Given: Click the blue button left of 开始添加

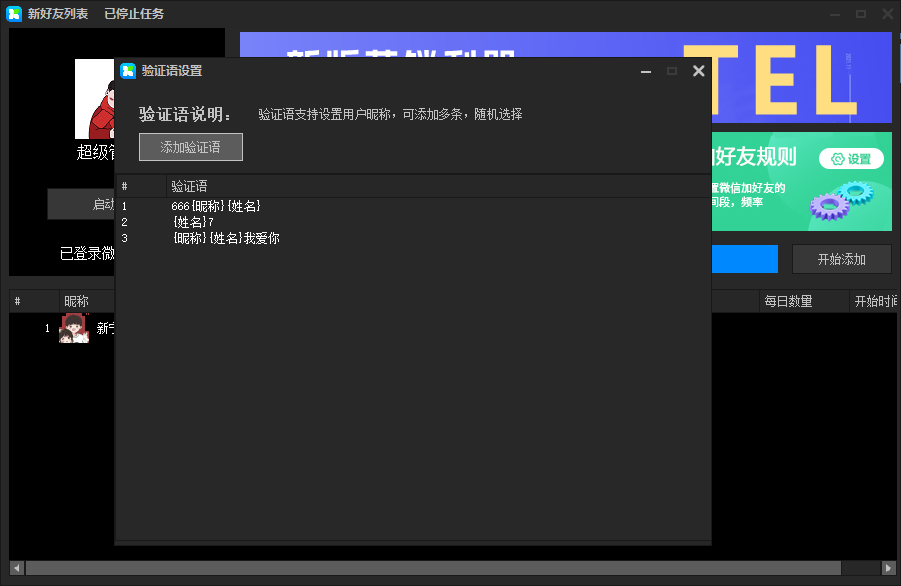Looking at the screenshot, I should coord(744,258).
